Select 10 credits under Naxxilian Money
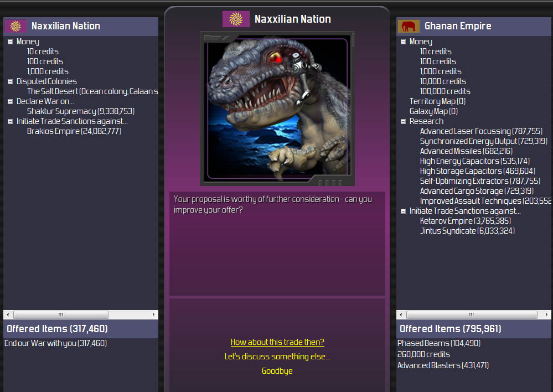 [43, 51]
